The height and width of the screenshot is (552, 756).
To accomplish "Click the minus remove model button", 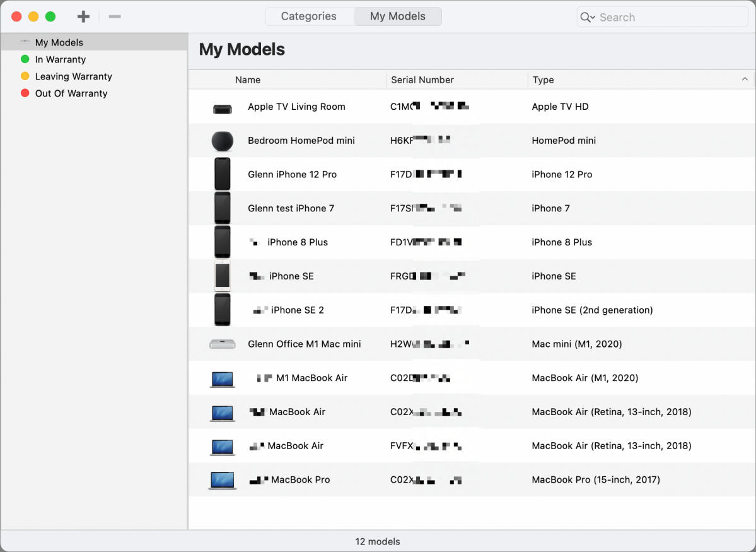I will pos(115,17).
